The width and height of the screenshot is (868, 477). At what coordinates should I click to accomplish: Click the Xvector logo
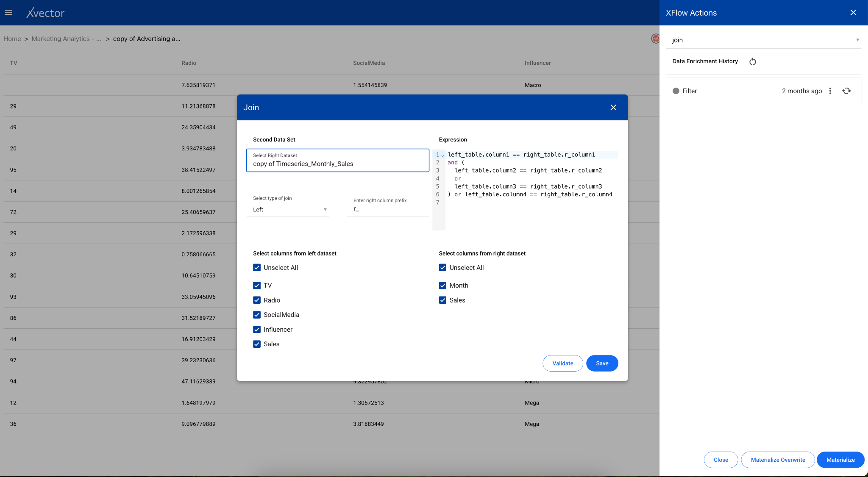click(x=45, y=13)
